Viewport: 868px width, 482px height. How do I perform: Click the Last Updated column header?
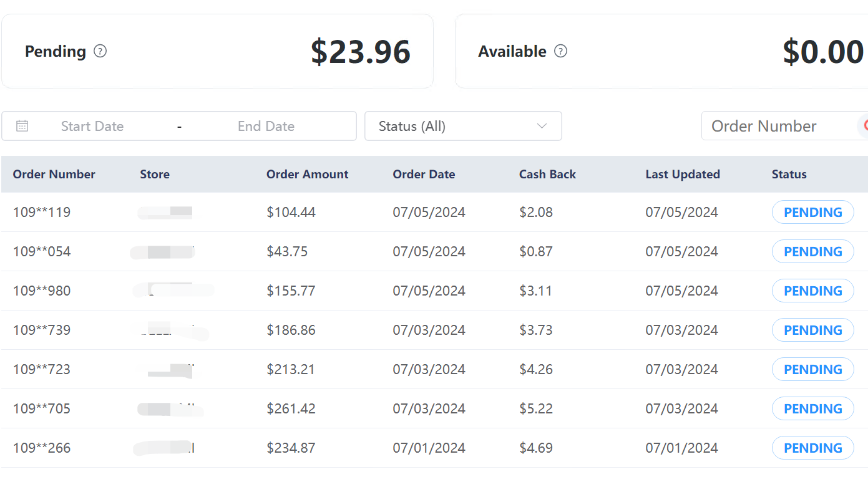point(682,174)
